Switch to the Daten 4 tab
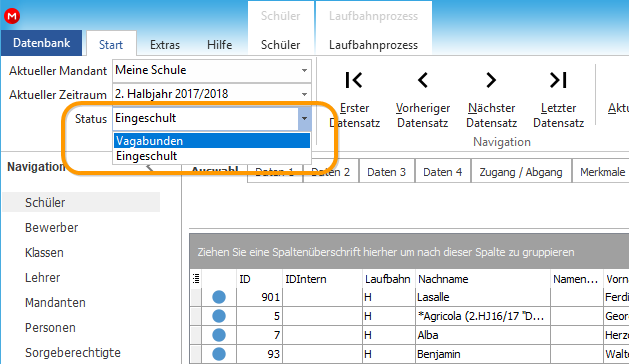Screen dimensions: 629x364 tap(442, 172)
